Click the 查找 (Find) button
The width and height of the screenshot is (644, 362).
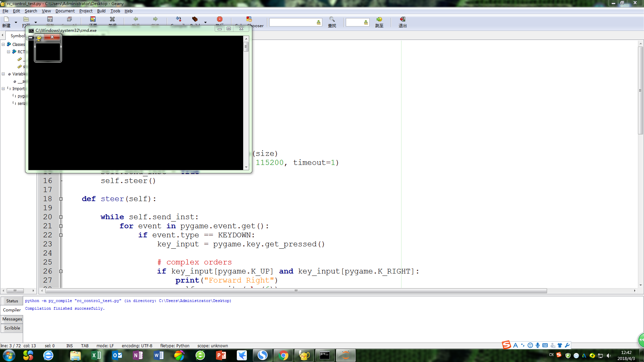[332, 21]
